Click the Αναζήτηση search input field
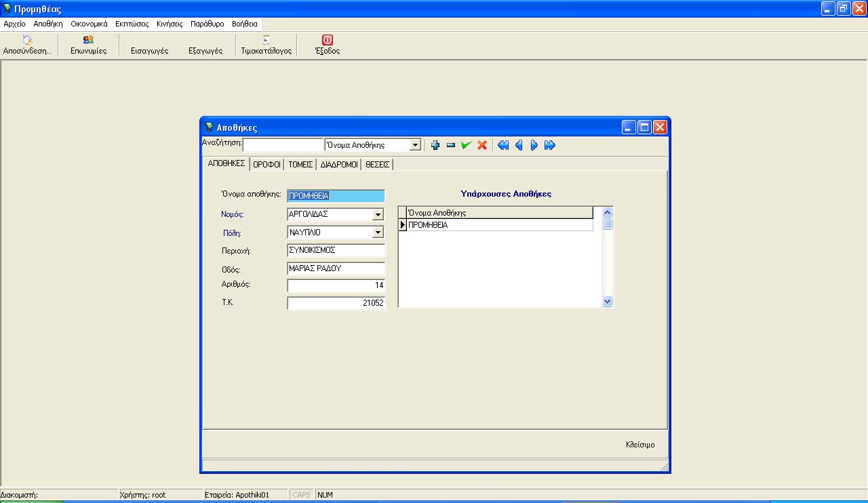This screenshot has width=868, height=503. 283,145
